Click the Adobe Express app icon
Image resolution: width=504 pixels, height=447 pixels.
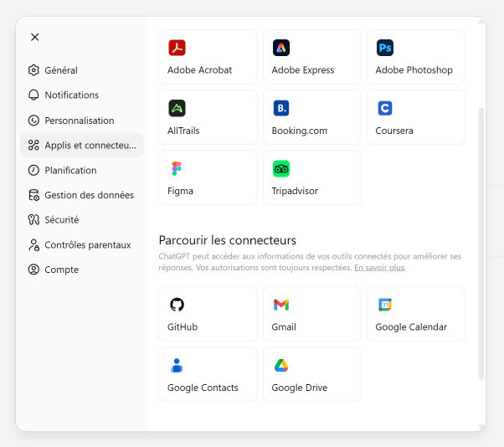281,48
